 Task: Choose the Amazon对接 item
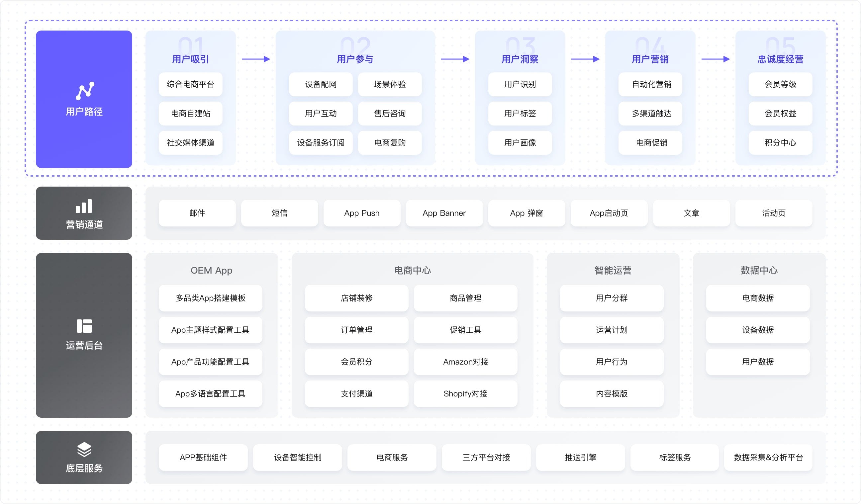point(465,362)
